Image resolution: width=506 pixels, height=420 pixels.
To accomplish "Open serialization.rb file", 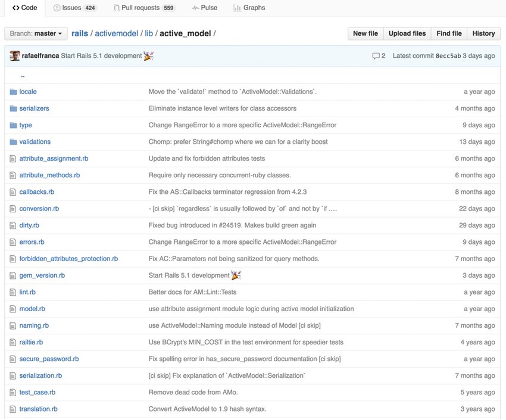I will [x=40, y=375].
